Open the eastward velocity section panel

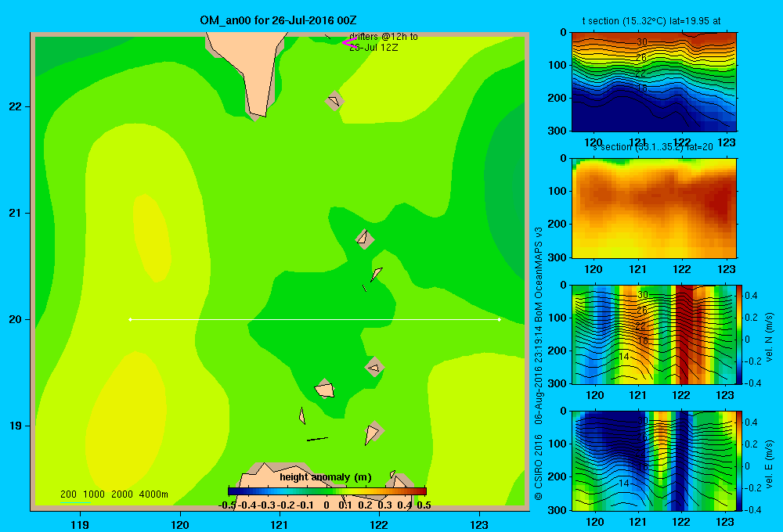point(654,460)
